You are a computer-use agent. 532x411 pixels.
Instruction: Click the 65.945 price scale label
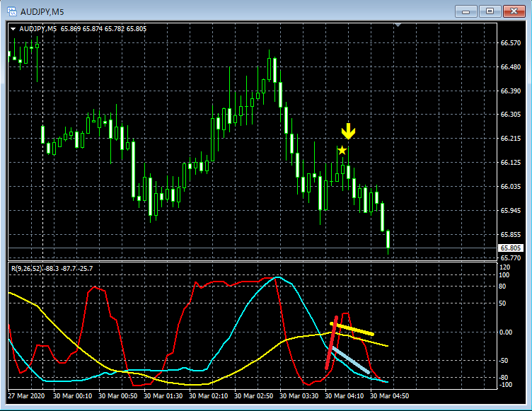pyautogui.click(x=511, y=211)
